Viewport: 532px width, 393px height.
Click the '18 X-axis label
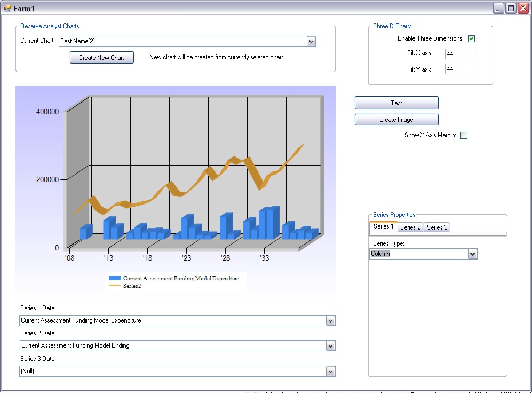148,258
